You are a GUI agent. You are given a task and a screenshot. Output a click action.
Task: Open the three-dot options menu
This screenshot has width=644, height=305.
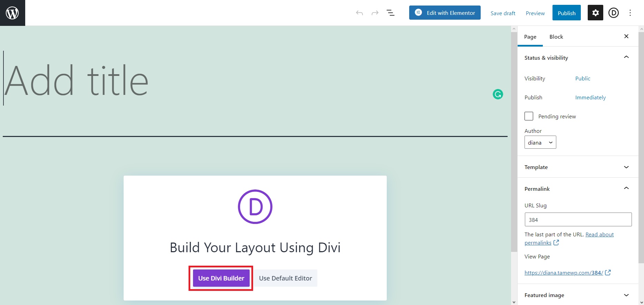(630, 13)
